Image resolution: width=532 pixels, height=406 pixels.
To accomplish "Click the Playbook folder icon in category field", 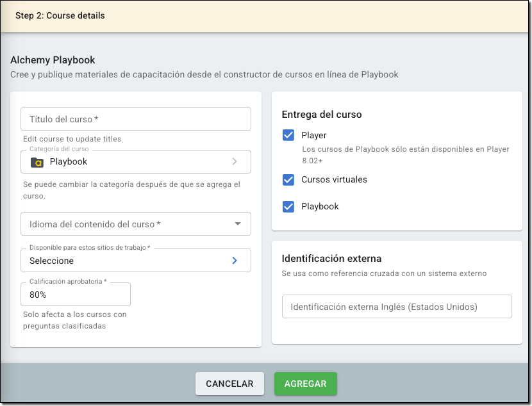I will (37, 162).
